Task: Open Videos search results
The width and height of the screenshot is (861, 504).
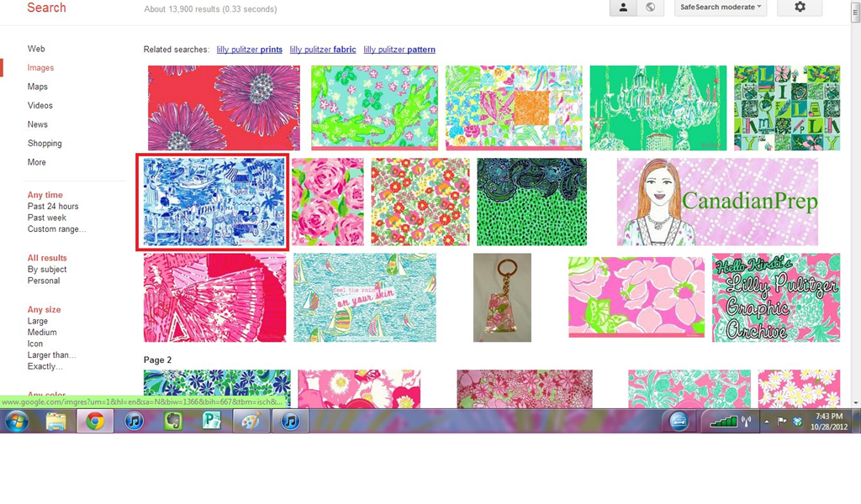Action: click(x=40, y=105)
